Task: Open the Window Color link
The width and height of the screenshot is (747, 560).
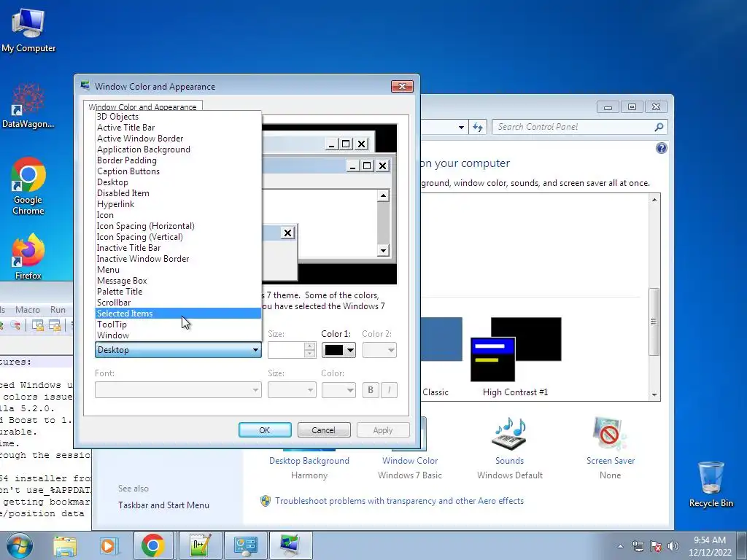Action: point(410,461)
